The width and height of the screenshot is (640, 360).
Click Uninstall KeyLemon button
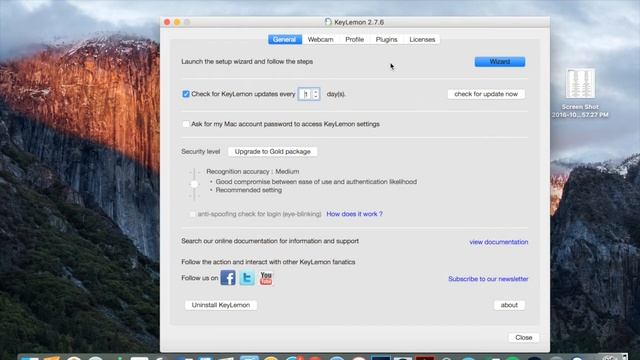[221, 305]
